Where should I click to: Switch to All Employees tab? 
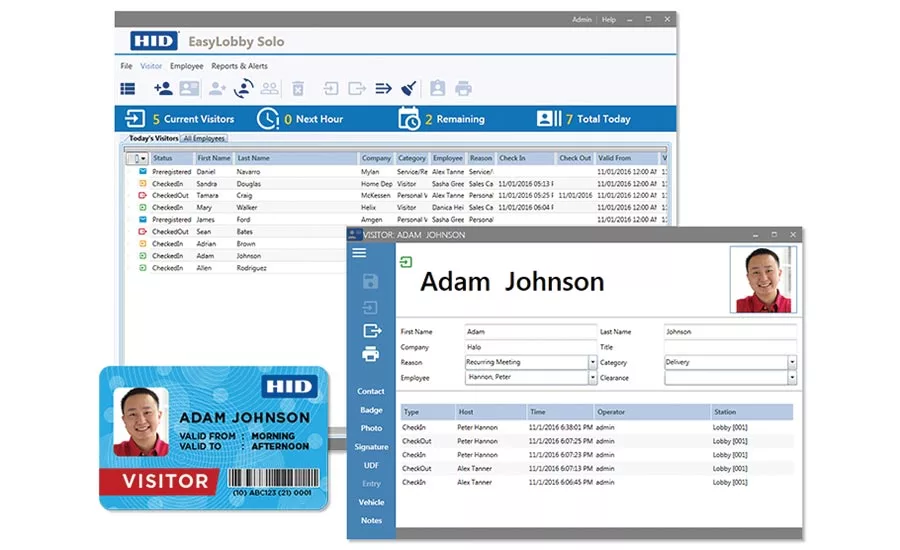click(204, 138)
